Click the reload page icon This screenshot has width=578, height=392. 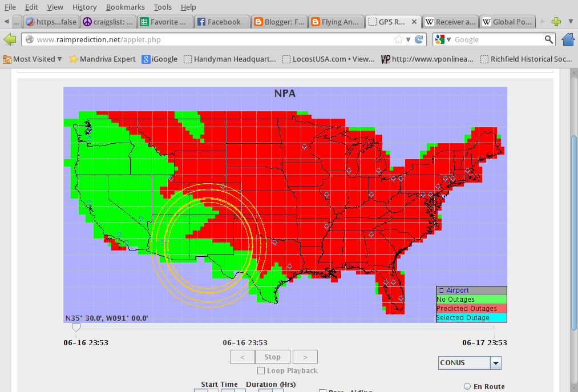[x=419, y=39]
